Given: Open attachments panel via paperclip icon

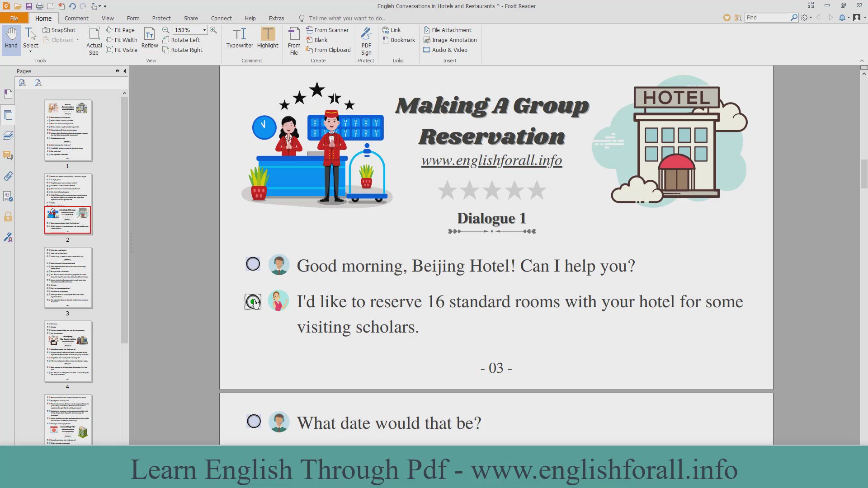Looking at the screenshot, I should pos(8,176).
